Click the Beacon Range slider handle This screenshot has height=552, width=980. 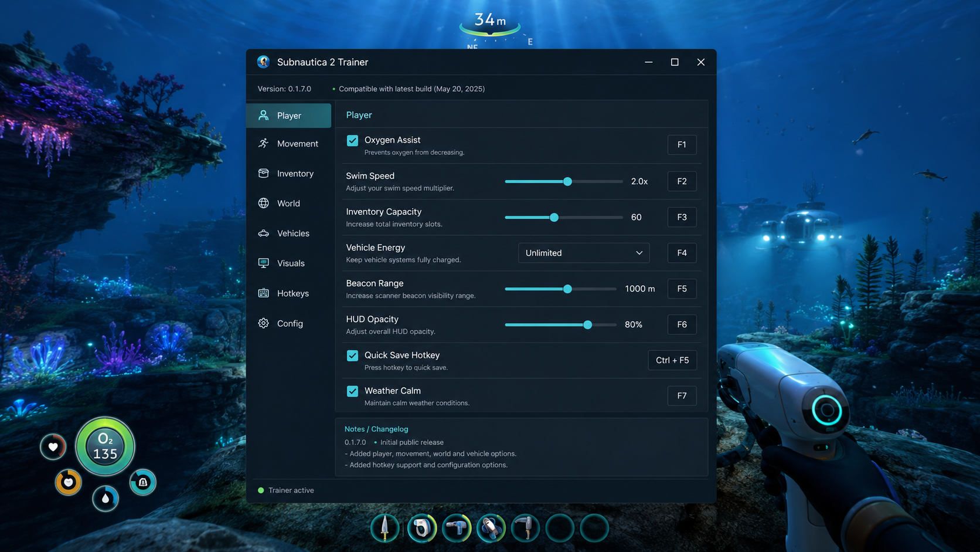pyautogui.click(x=567, y=289)
